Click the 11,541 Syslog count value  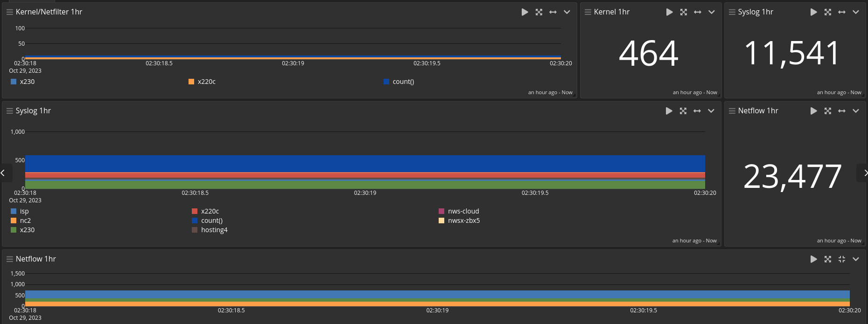pyautogui.click(x=792, y=53)
